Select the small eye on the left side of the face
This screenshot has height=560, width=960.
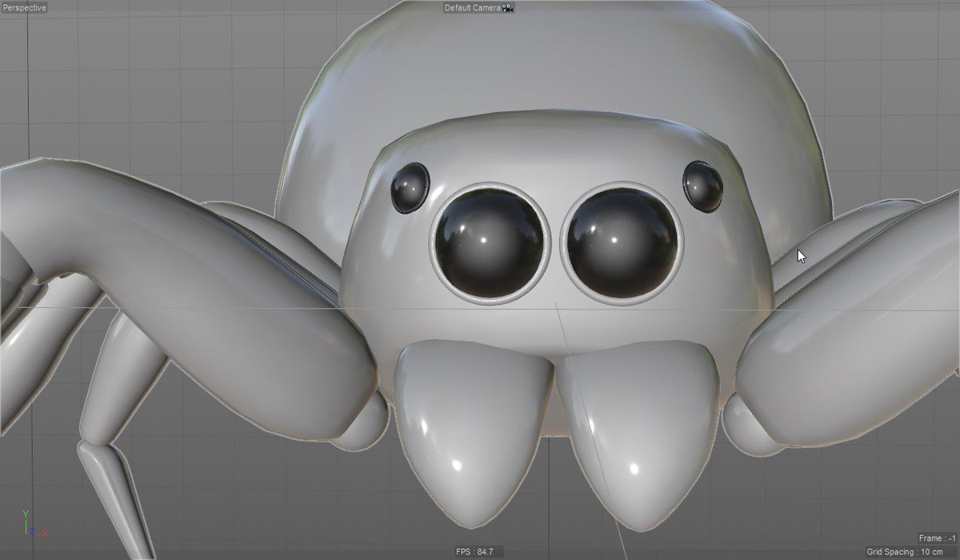pyautogui.click(x=410, y=188)
